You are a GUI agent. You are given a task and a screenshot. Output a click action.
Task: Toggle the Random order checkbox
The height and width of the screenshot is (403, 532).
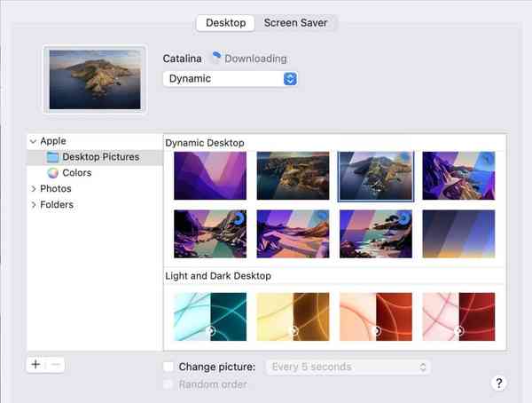click(169, 384)
